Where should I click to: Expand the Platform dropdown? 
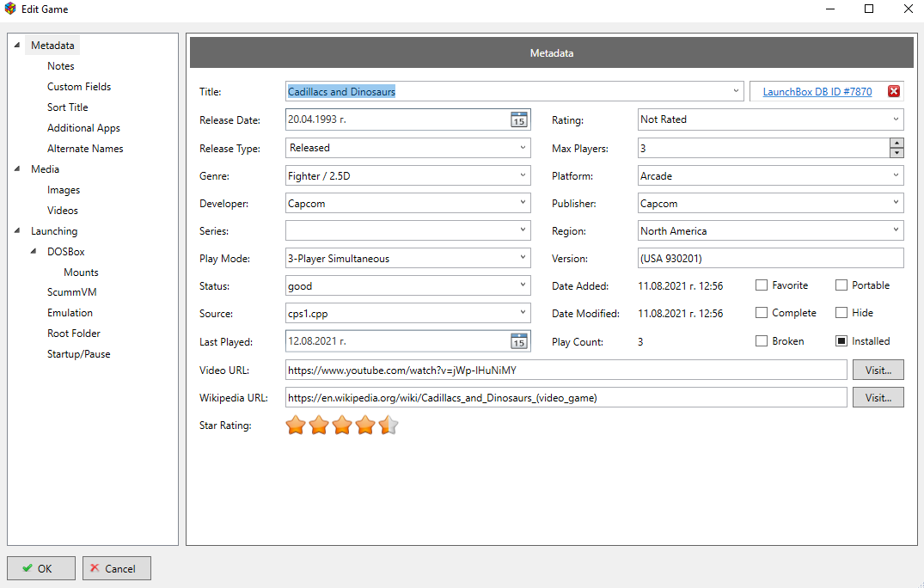coord(896,175)
